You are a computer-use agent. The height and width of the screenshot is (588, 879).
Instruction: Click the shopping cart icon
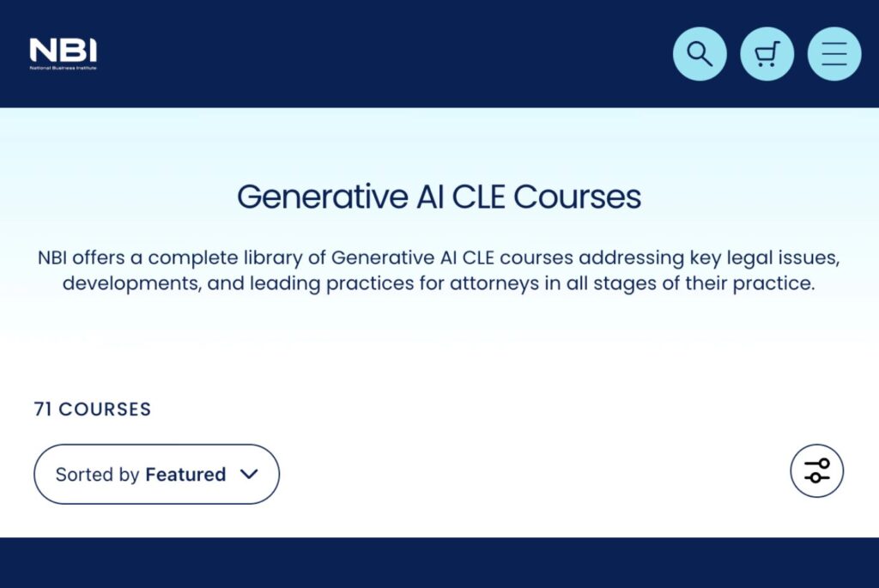click(x=767, y=53)
